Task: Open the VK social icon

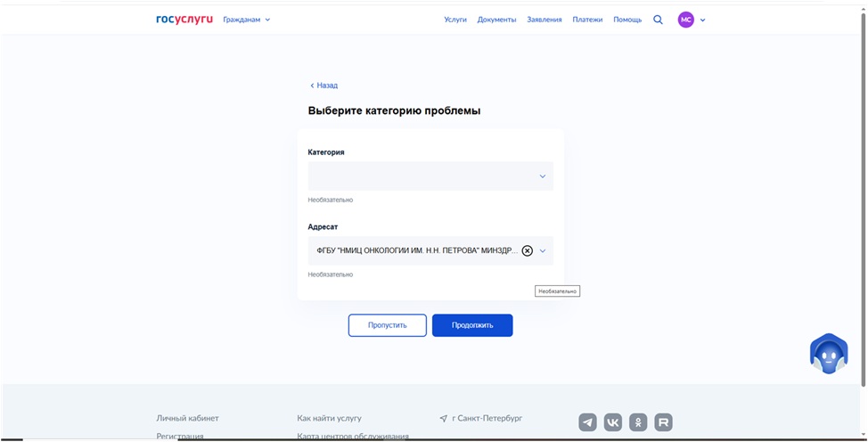Action: tap(613, 422)
